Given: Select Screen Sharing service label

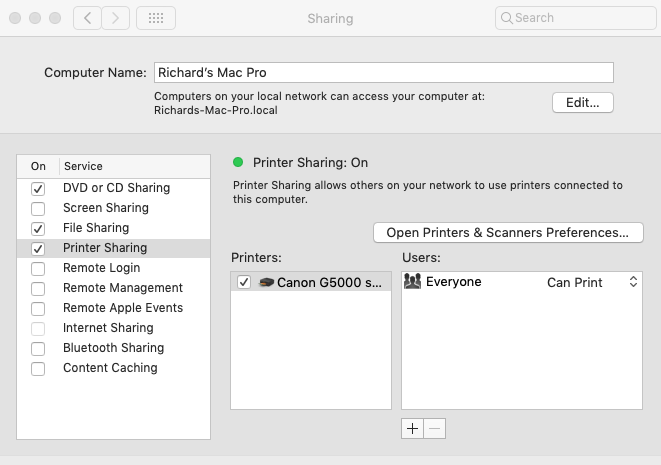Looking at the screenshot, I should tap(106, 208).
